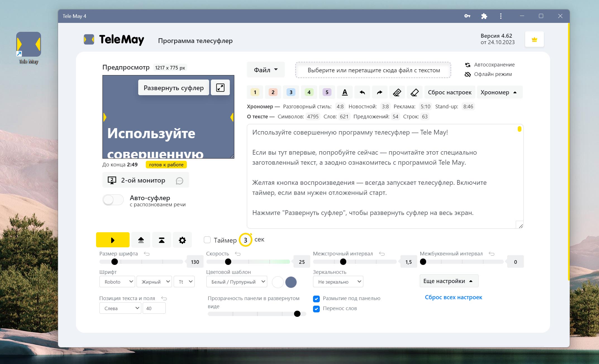
Task: Click the yellow crown premium icon
Action: (x=534, y=39)
